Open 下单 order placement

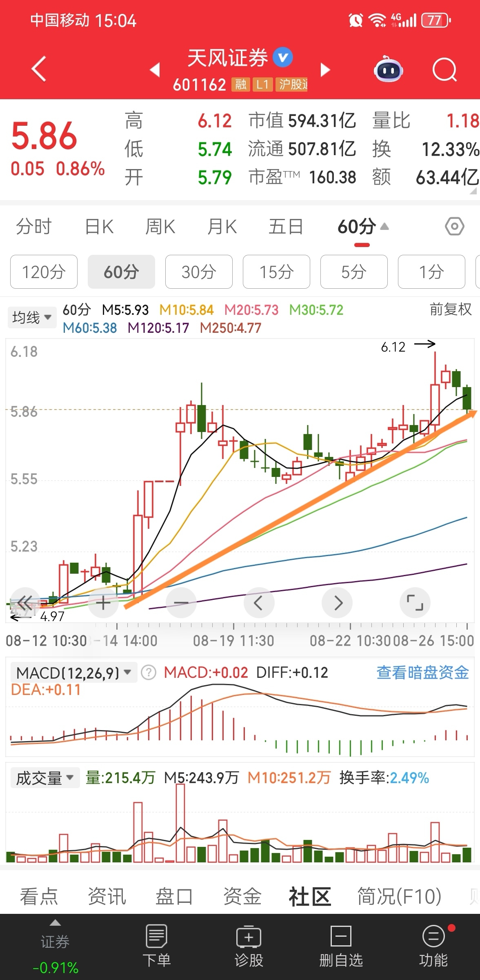157,946
